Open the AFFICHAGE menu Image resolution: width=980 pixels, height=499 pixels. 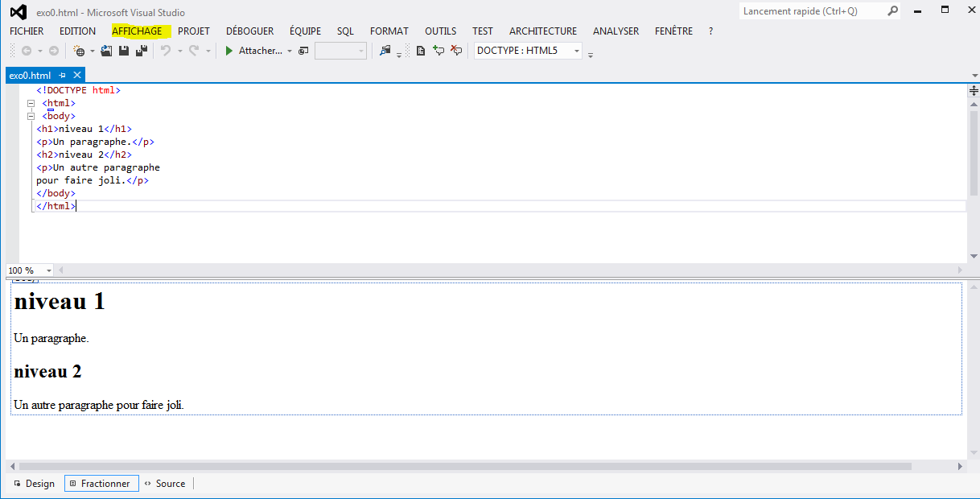pyautogui.click(x=137, y=31)
